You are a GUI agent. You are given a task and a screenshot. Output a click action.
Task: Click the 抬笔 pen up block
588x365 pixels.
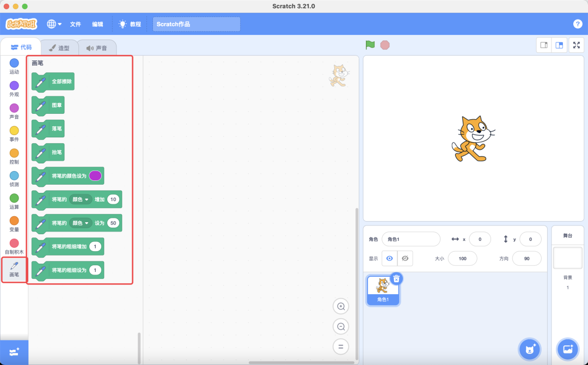(48, 153)
